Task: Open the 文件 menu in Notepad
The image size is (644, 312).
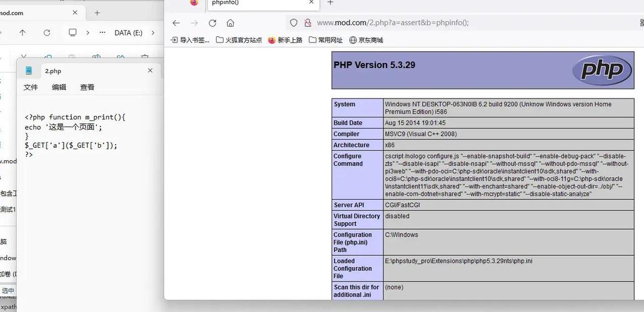Action: tap(31, 87)
